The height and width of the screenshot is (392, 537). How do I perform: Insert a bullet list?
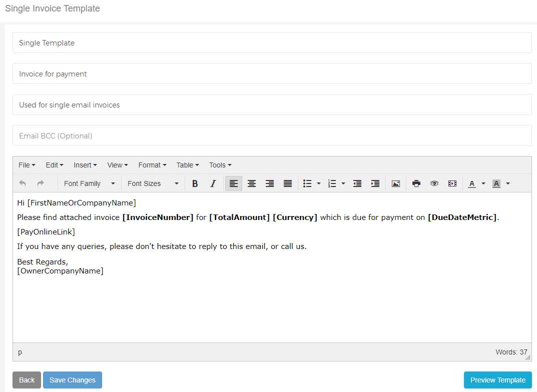tap(307, 183)
